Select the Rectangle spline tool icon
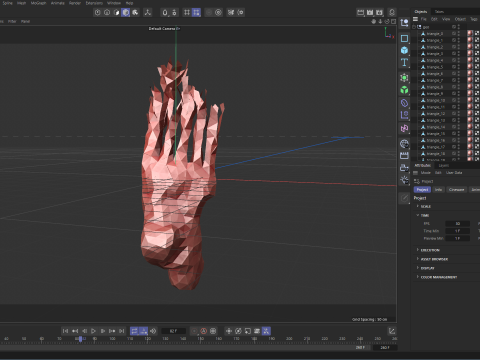The height and width of the screenshot is (360, 480). (x=404, y=38)
